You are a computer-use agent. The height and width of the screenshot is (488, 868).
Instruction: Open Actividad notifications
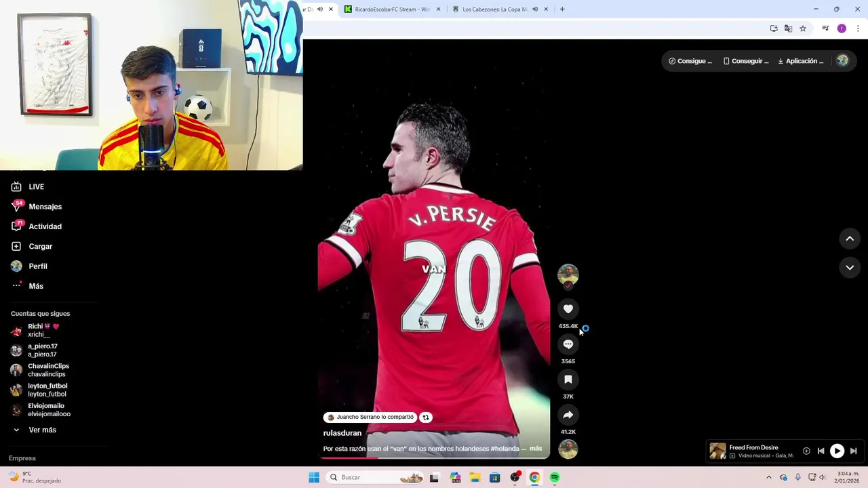[x=37, y=226]
